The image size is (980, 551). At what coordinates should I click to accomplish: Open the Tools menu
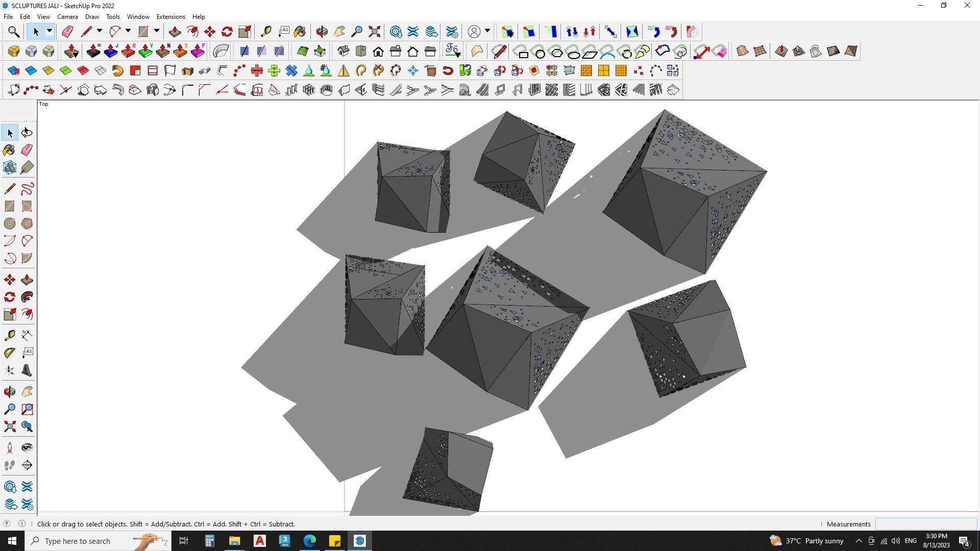tap(113, 17)
